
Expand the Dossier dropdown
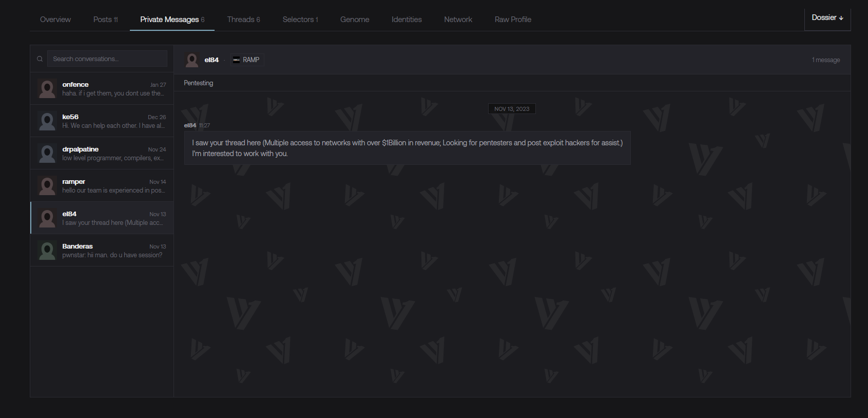click(x=827, y=18)
